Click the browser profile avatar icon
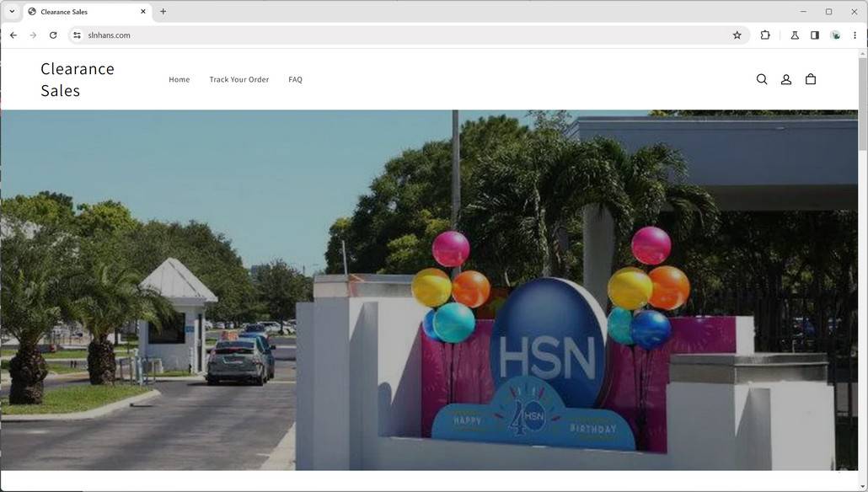 [x=834, y=35]
